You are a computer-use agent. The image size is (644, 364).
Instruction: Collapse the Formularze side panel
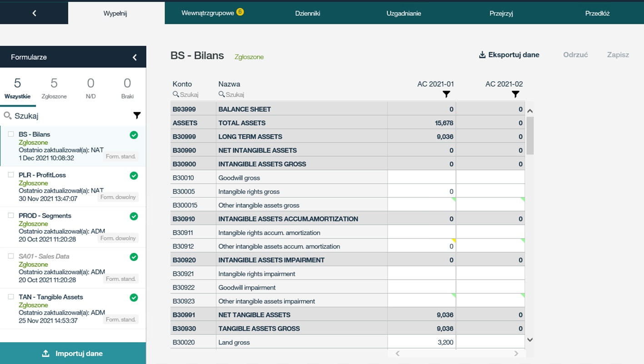[135, 57]
